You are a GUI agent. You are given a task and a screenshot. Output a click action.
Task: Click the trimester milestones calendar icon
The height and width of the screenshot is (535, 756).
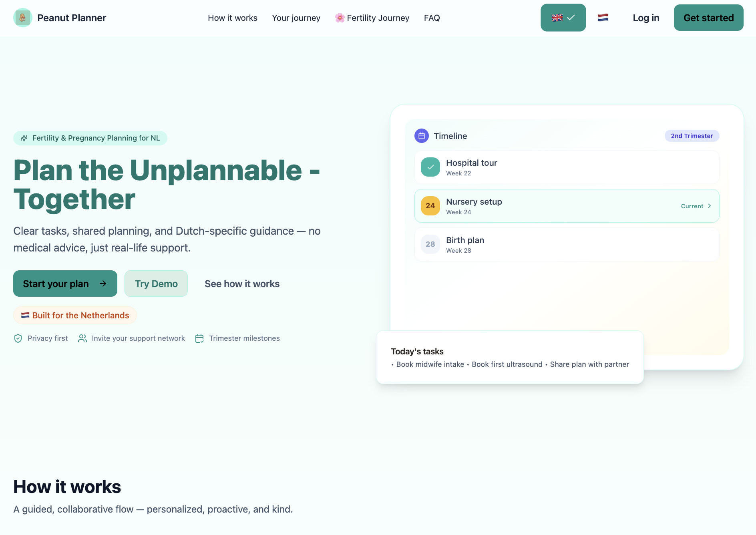point(199,338)
